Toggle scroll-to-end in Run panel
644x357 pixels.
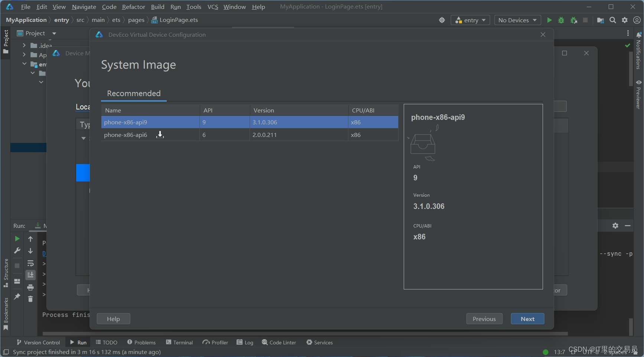[30, 275]
